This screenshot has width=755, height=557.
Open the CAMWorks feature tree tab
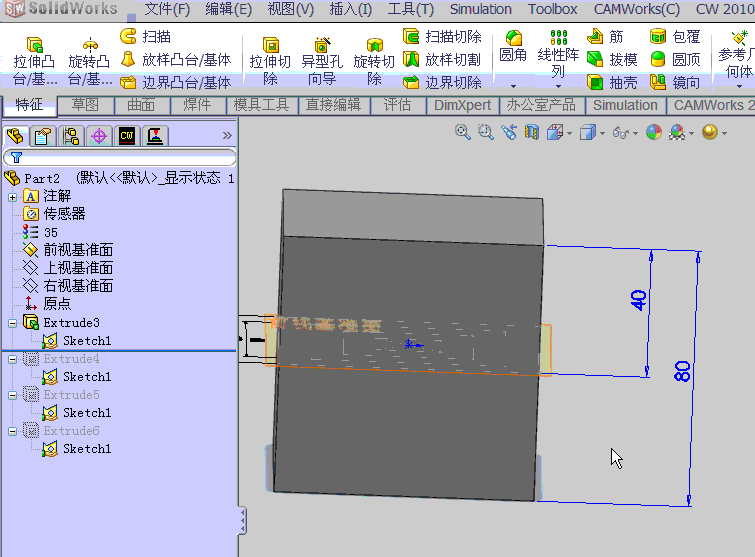click(127, 136)
